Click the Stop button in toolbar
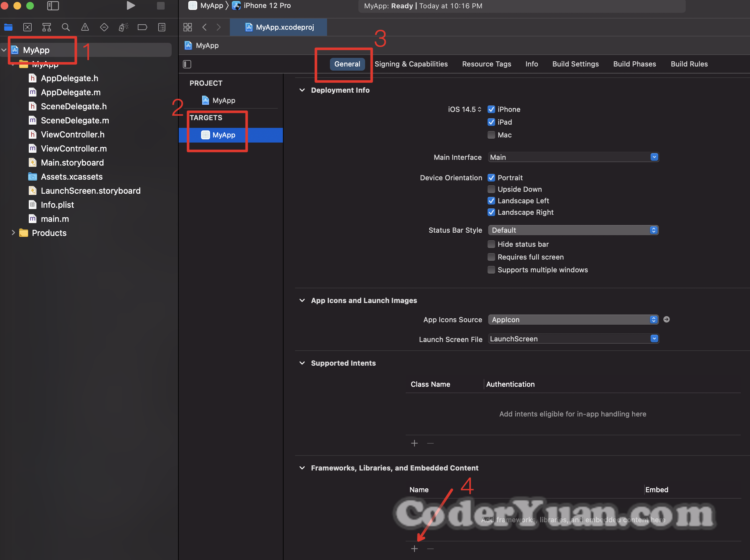Viewport: 750px width, 560px height. 161,6
